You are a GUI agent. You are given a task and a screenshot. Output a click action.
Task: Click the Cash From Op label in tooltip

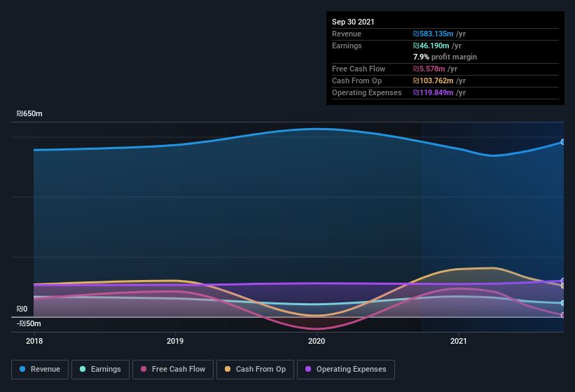(356, 80)
